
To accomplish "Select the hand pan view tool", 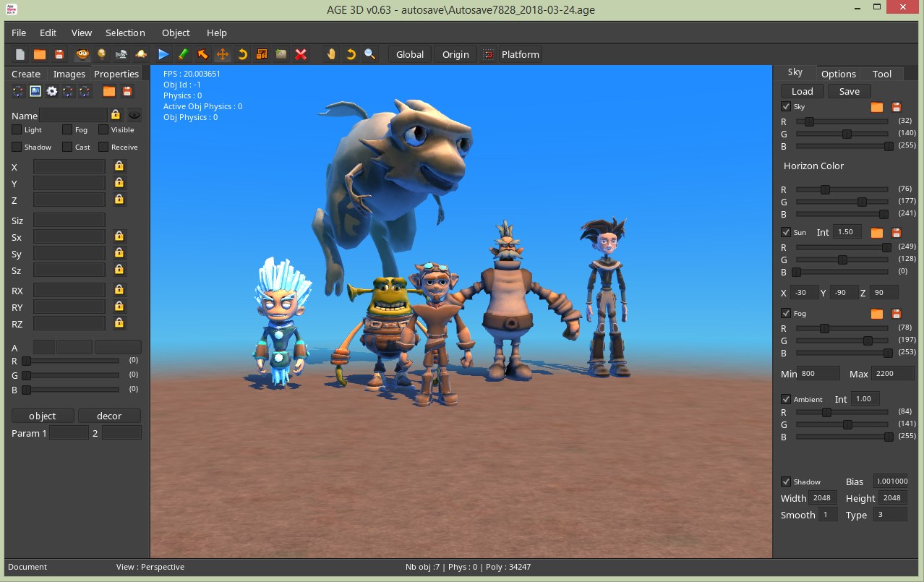I will pyautogui.click(x=331, y=54).
